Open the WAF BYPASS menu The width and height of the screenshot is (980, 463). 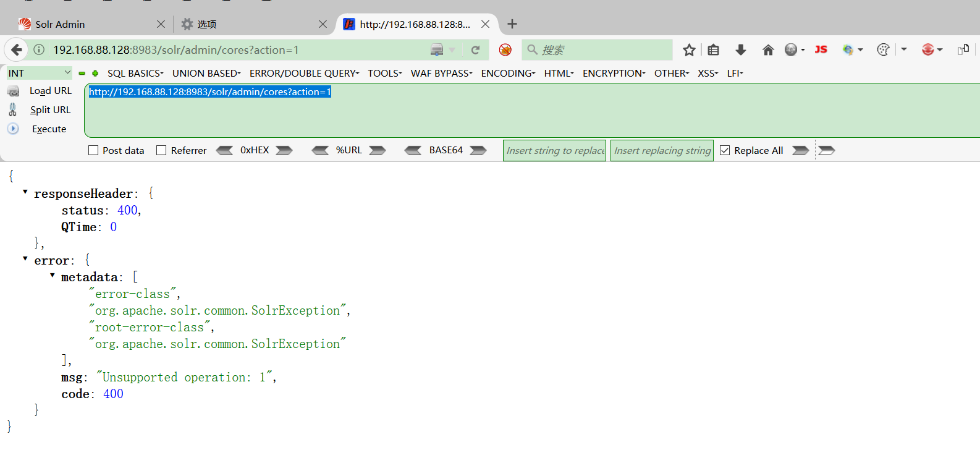442,73
